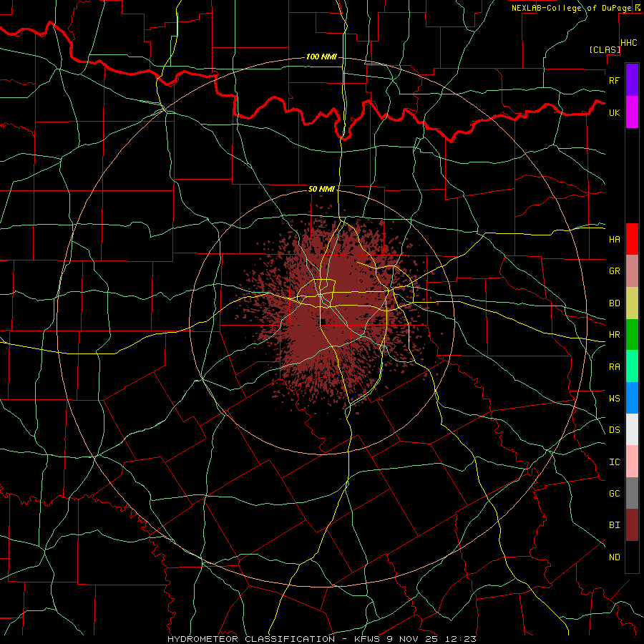The width and height of the screenshot is (644, 644).
Task: Click the HR green legend swatch
Action: (632, 335)
